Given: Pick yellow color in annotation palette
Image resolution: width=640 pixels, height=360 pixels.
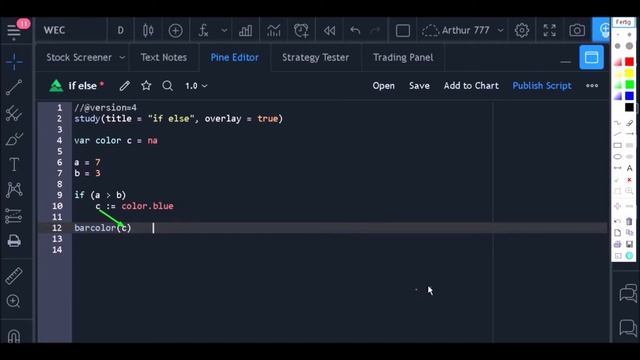Looking at the screenshot, I should click(629, 73).
